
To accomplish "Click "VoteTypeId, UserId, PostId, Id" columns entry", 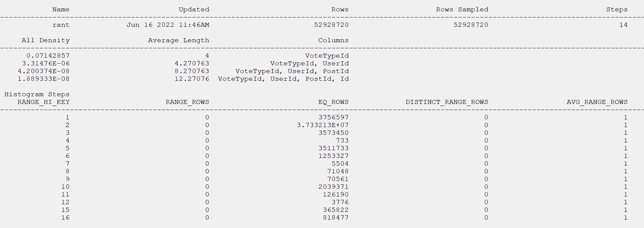I will pyautogui.click(x=283, y=79).
